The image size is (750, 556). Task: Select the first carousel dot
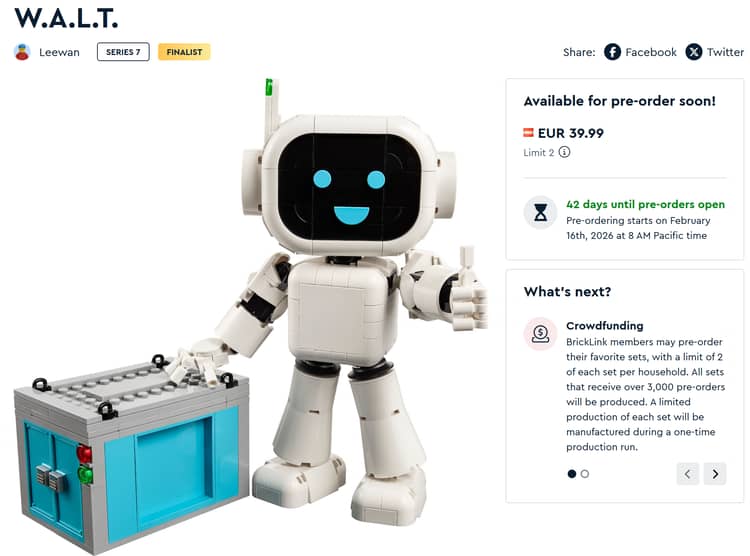click(572, 474)
